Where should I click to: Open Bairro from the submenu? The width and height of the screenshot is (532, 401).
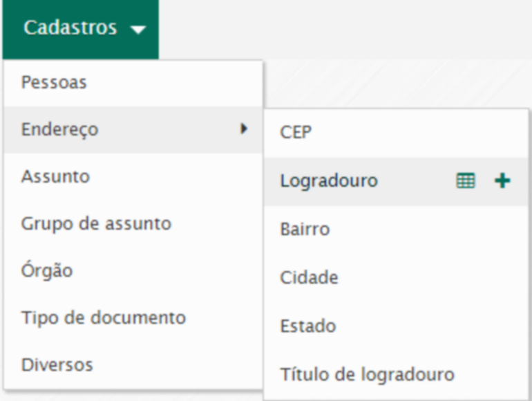(x=305, y=230)
